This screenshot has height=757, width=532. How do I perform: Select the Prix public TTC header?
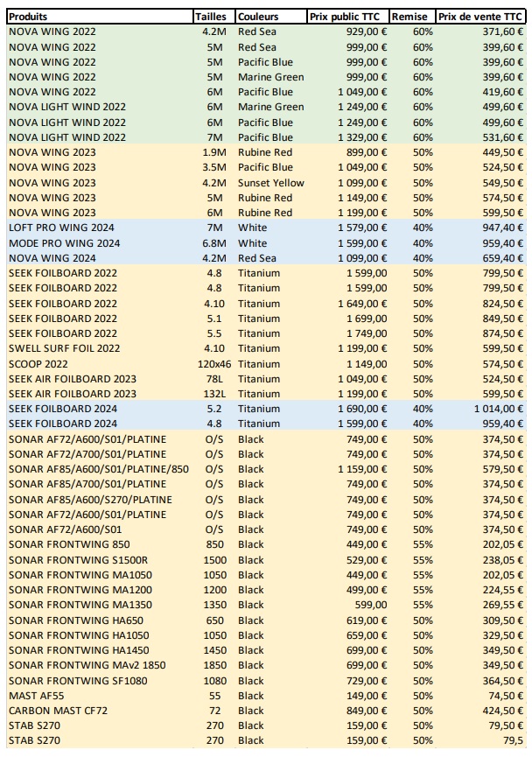click(x=347, y=17)
